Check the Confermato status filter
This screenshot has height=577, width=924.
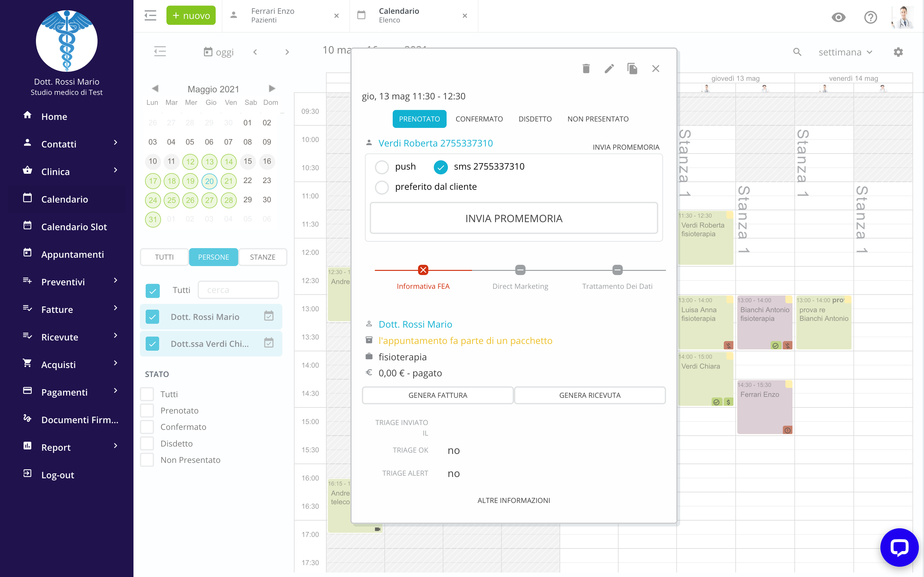click(x=147, y=427)
